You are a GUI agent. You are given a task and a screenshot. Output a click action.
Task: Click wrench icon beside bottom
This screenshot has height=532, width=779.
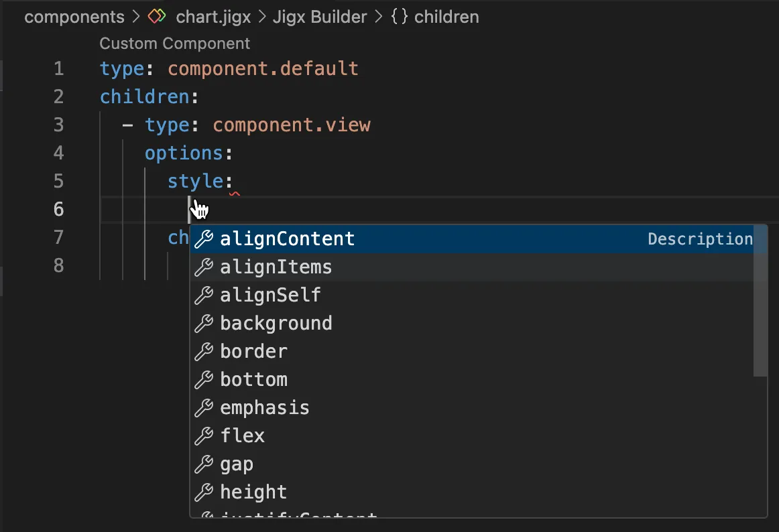[204, 379]
